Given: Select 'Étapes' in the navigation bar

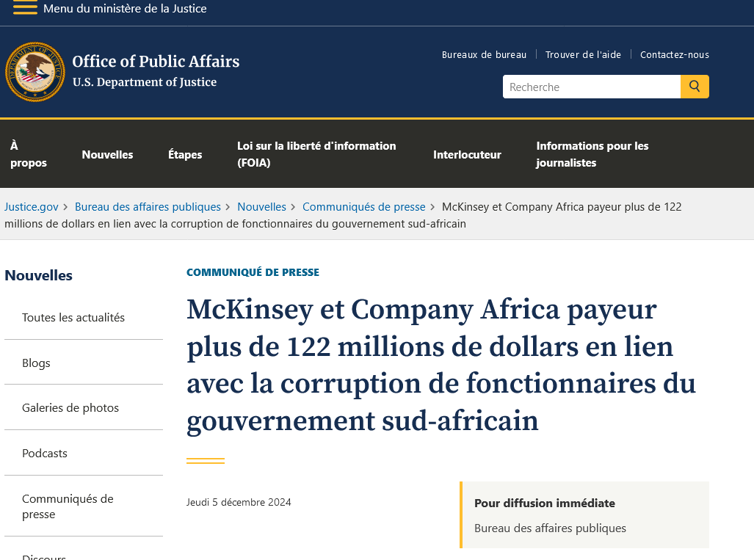Looking at the screenshot, I should [185, 154].
